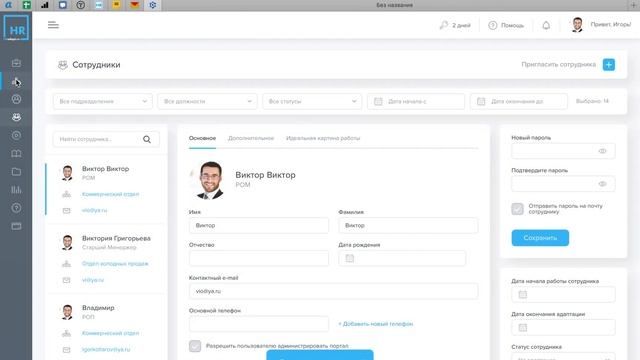The image size is (640, 360).
Task: Click the HR logo in sidebar
Action: pyautogui.click(x=16, y=28)
